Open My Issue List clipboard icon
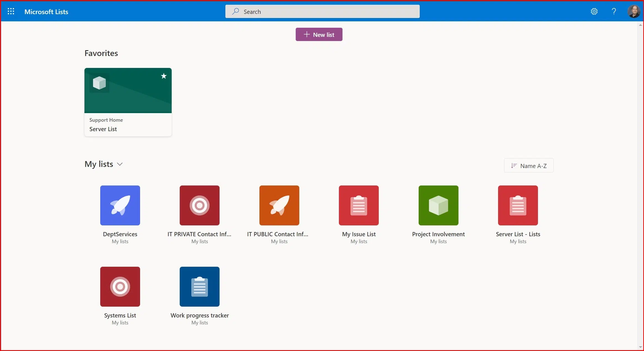The width and height of the screenshot is (644, 351). coord(359,205)
